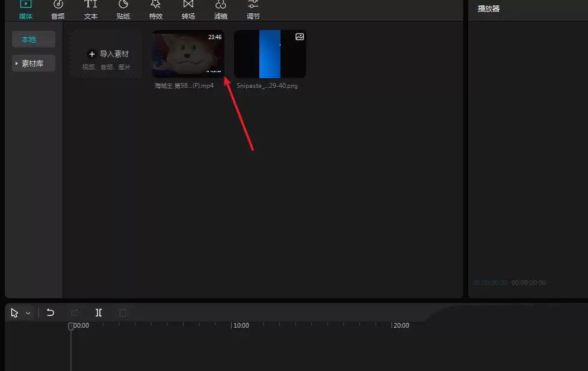Expand the 素材库 section

click(x=33, y=63)
